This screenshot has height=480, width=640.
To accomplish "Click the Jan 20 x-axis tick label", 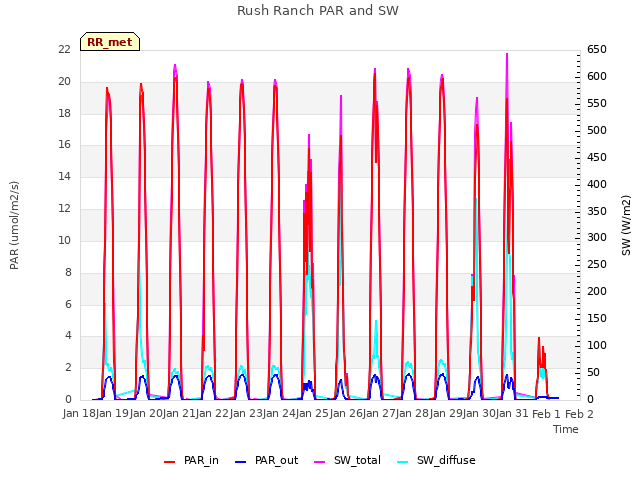I will click(145, 414).
